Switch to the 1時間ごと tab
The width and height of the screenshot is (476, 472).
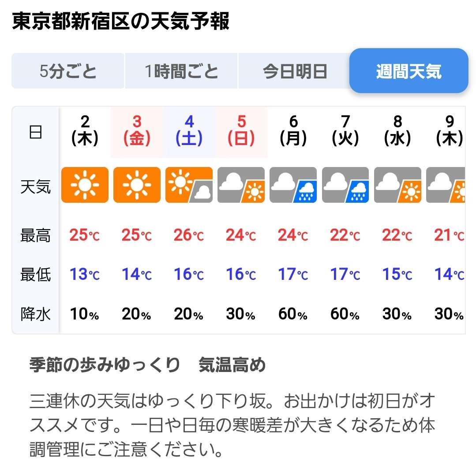181,71
